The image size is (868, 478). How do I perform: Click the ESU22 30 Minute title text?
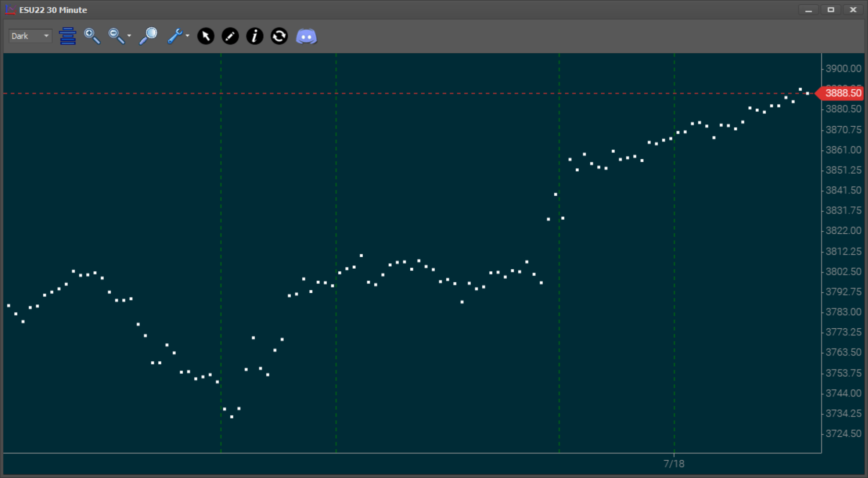pos(52,10)
